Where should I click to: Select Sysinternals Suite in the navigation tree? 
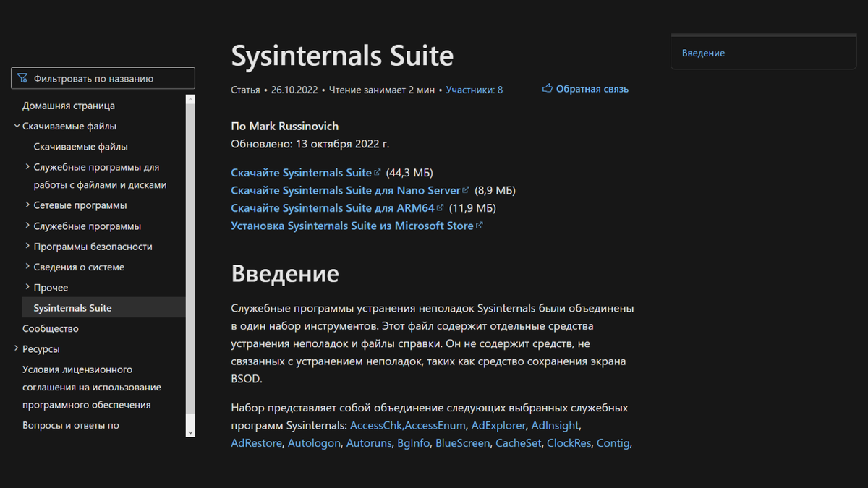click(74, 307)
